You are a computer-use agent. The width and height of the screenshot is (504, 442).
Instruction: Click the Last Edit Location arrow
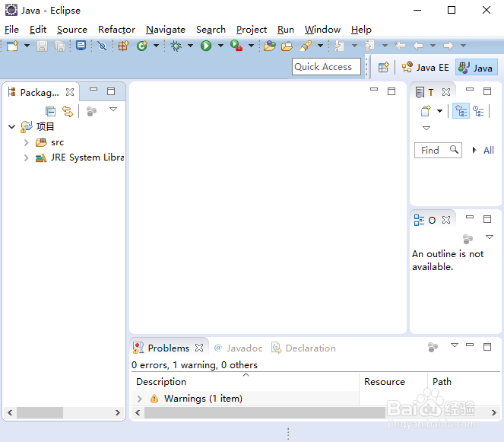coord(400,46)
